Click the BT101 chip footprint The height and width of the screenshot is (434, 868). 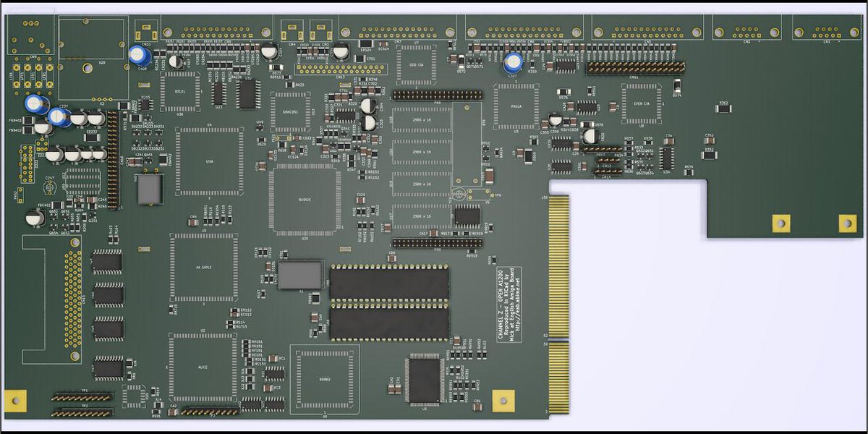[180, 91]
